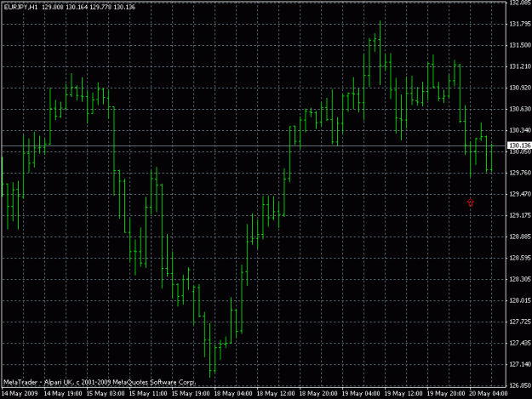The image size is (532, 399).
Task: Click the 129.175 price axis label
Action: 520,215
